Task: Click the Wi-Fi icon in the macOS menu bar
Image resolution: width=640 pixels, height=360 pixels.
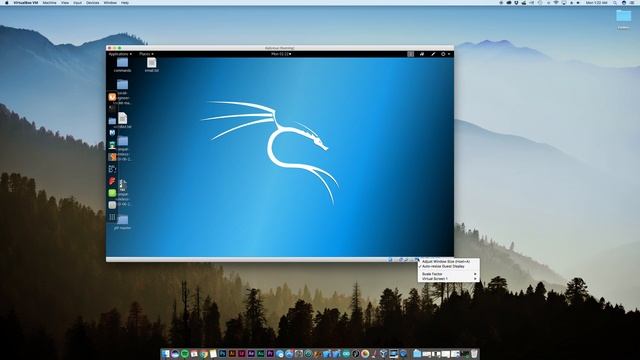Action: (556, 2)
